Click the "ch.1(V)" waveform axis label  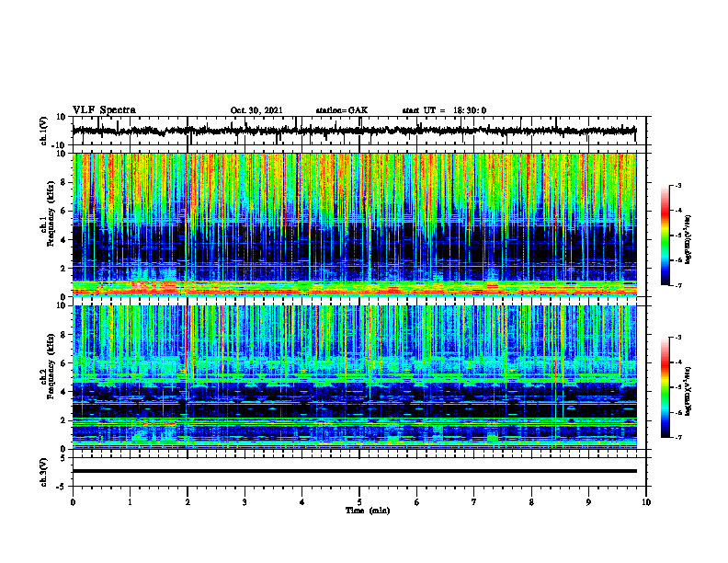[44, 131]
